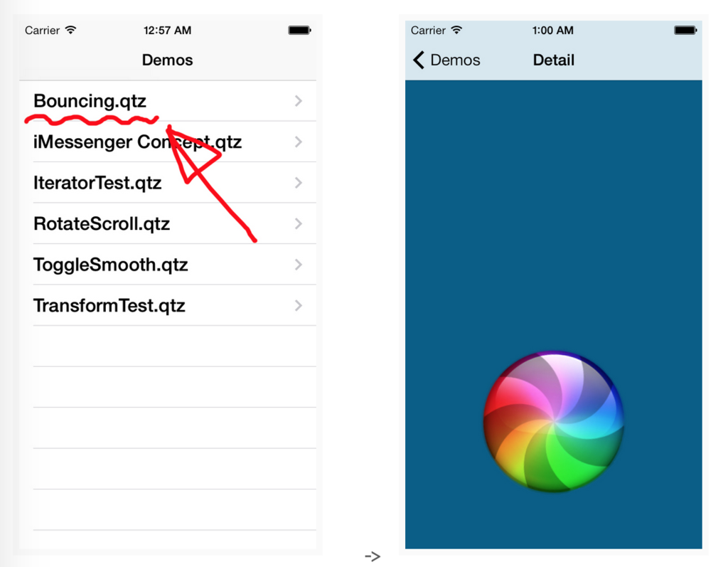Image resolution: width=728 pixels, height=567 pixels.
Task: Choose TransformTest.qtz in the list
Action: [x=168, y=305]
